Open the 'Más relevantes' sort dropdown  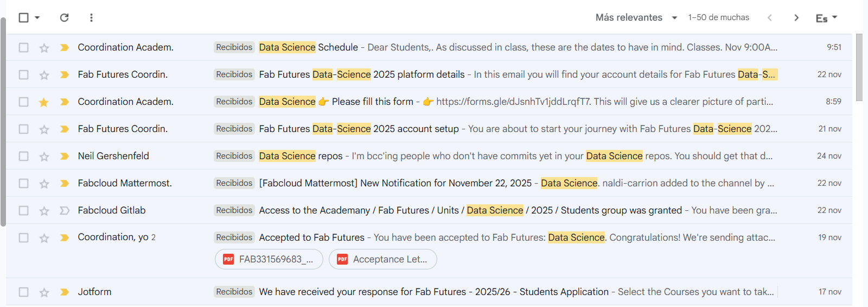[x=636, y=17]
